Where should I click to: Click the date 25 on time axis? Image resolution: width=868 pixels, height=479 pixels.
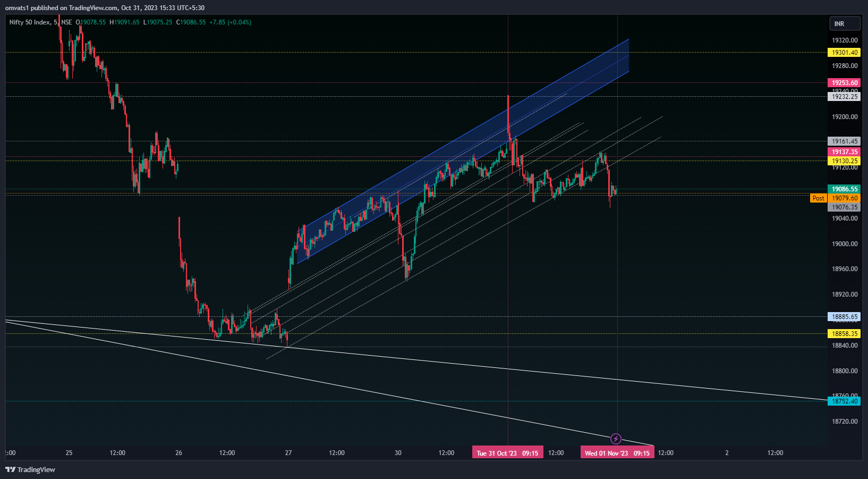[69, 453]
